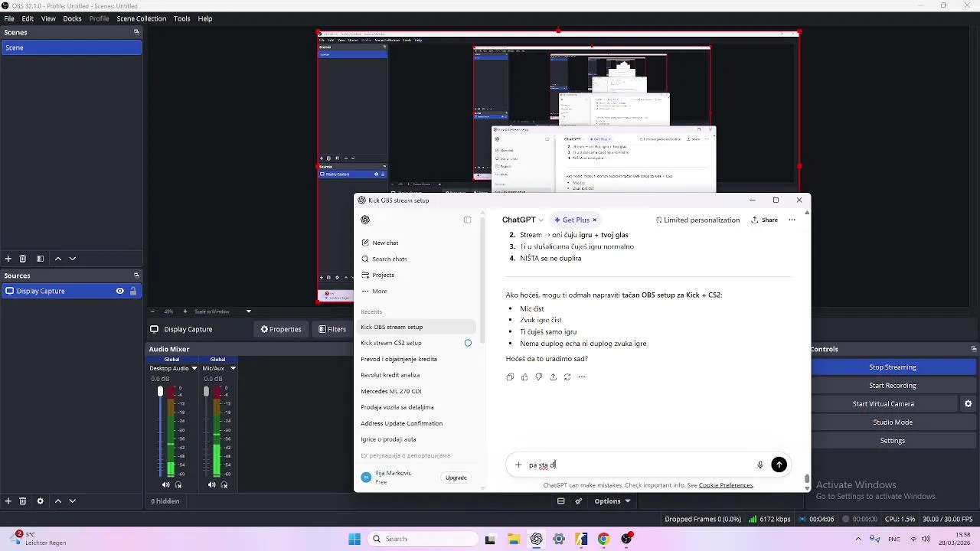Open Display Capture Properties
This screenshot has width=980, height=551.
coord(281,329)
